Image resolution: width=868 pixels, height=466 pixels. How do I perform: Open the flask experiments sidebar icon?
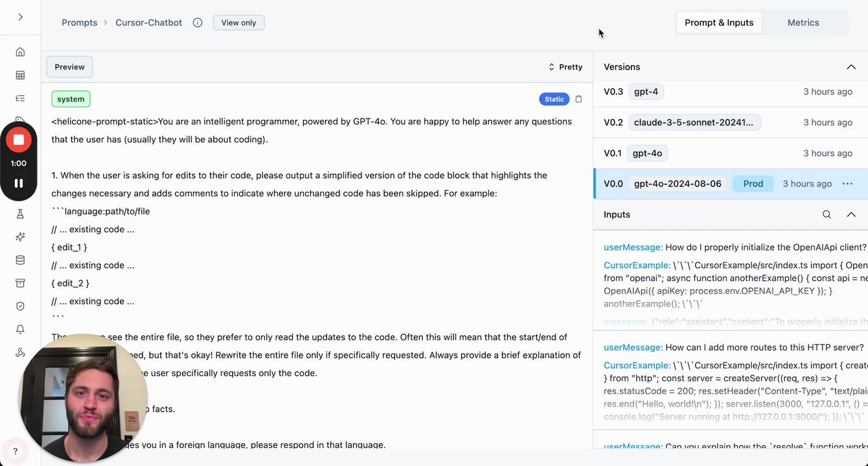pyautogui.click(x=20, y=214)
